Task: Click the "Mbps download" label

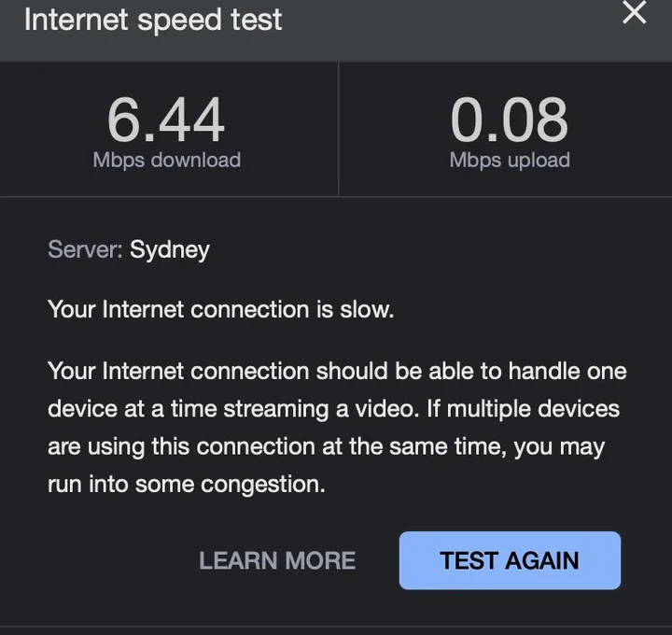Action: pyautogui.click(x=166, y=160)
